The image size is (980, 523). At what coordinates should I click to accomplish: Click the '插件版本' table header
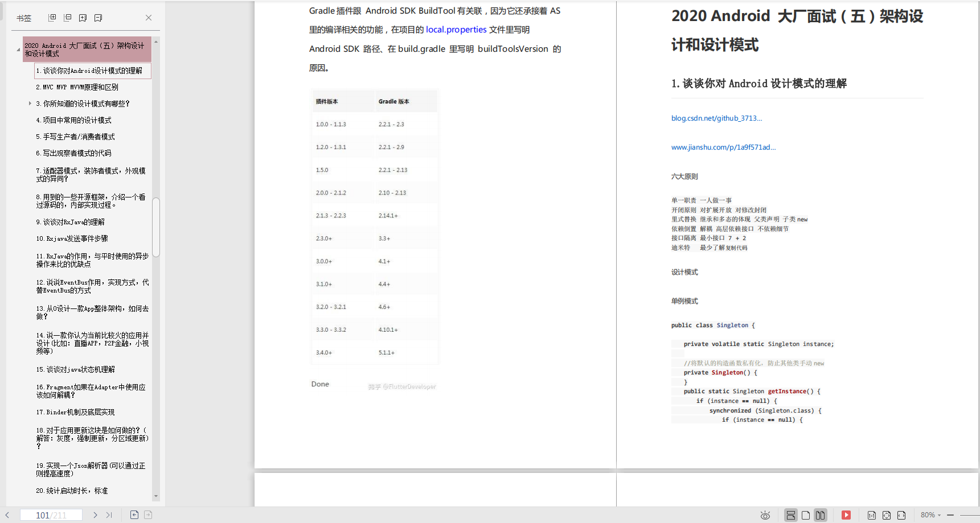tap(327, 101)
